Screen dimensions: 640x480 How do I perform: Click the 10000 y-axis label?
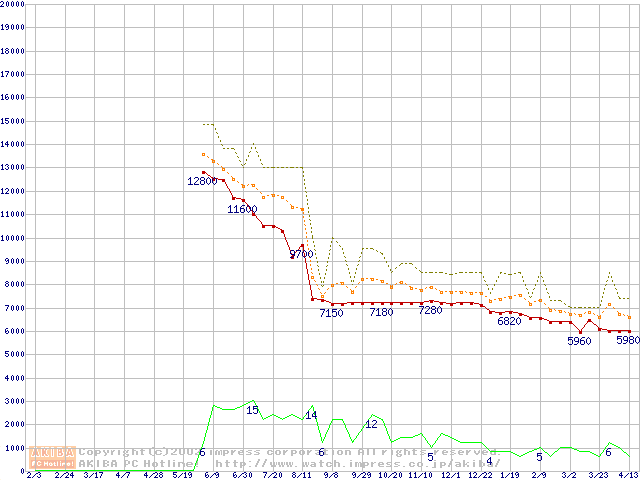(x=12, y=238)
